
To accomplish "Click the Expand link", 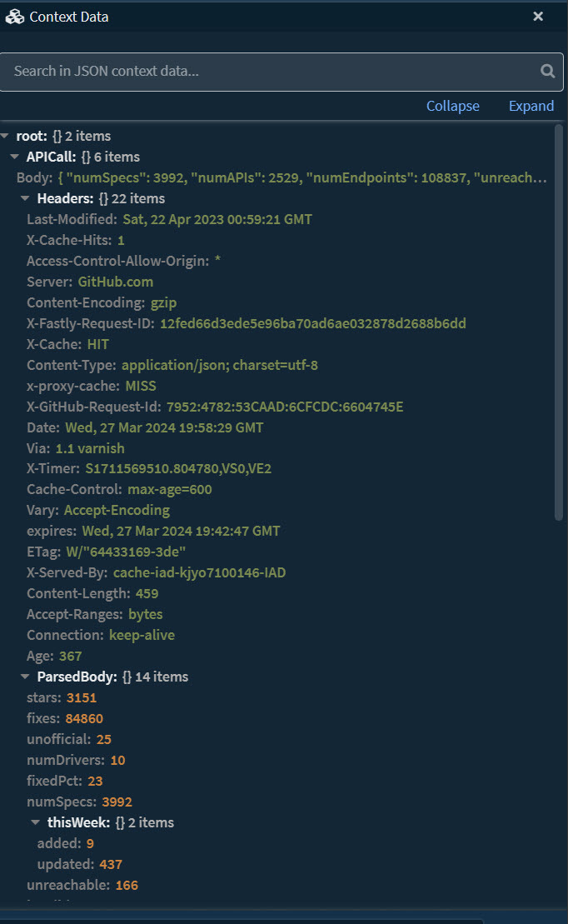I will pos(531,106).
